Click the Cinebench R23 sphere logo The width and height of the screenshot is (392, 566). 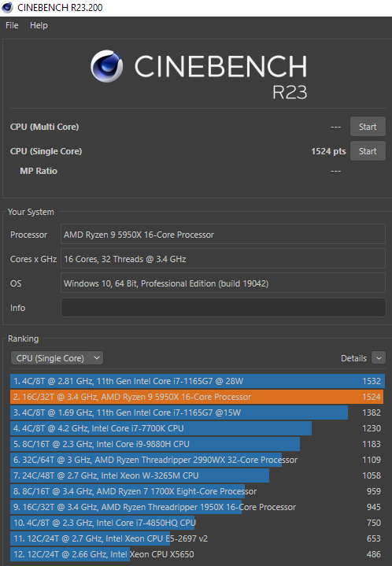107,66
